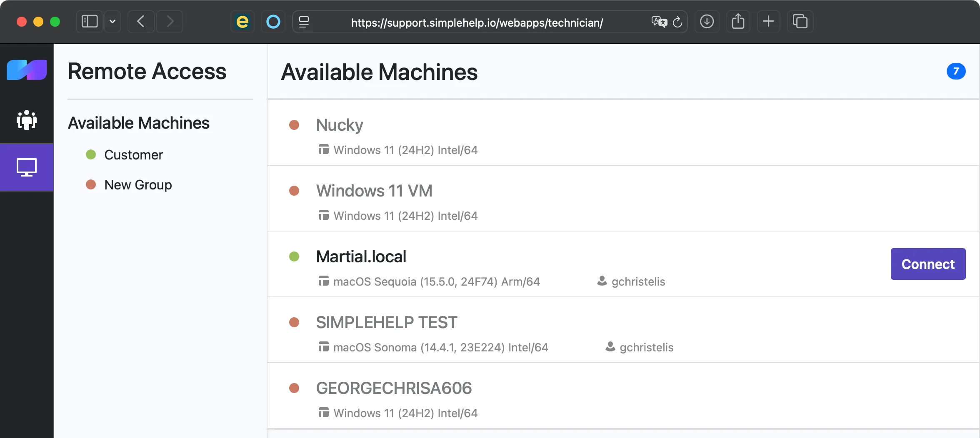Expand the Customer machine group

[x=133, y=154]
